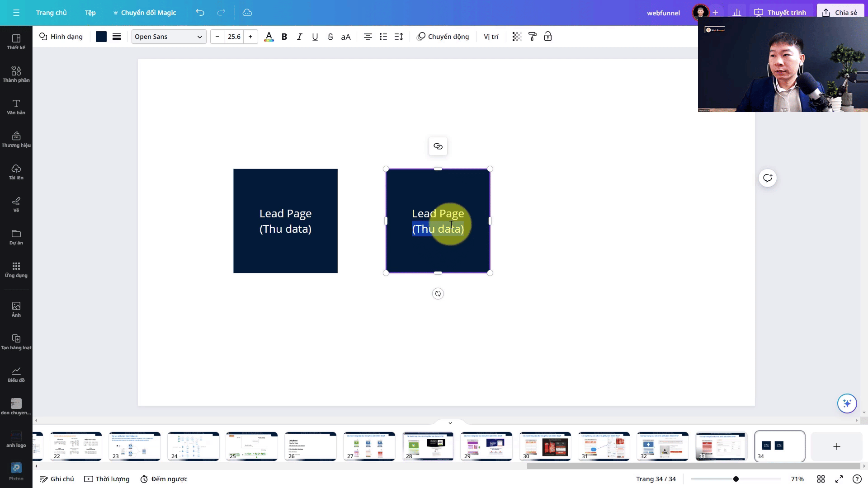The height and width of the screenshot is (488, 868).
Task: Decrease font size with minus
Action: click(217, 37)
